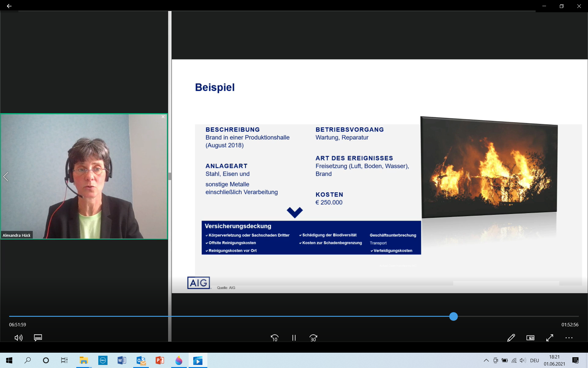Close the Alexandra Hück webcam panel
Viewport: 588px width, 368px height.
[x=163, y=117]
